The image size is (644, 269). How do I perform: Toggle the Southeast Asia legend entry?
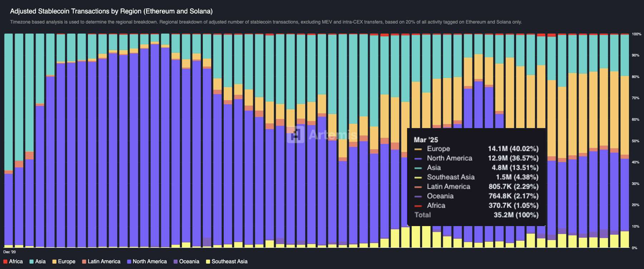227,261
